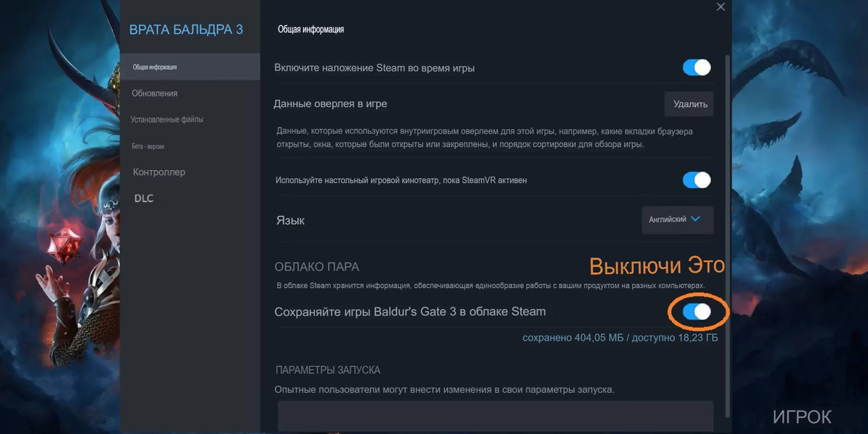Focus the launch options text field
Screen dimensions: 868x434
pyautogui.click(x=495, y=417)
